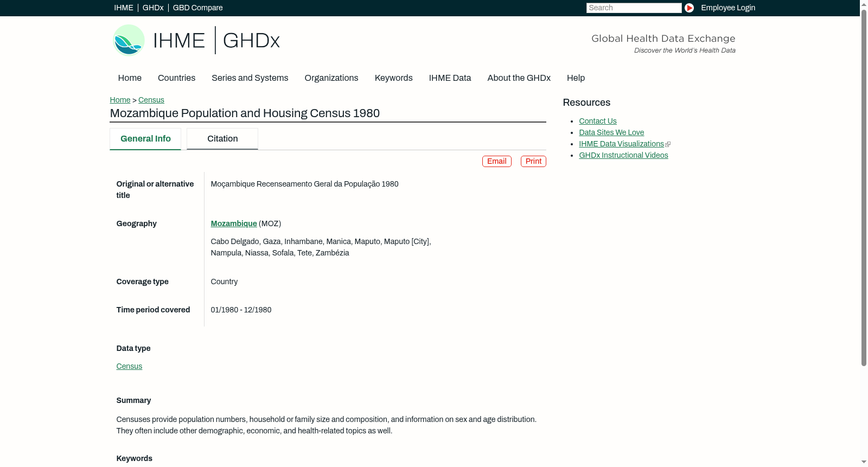Open the Contact Us resource link

point(598,121)
